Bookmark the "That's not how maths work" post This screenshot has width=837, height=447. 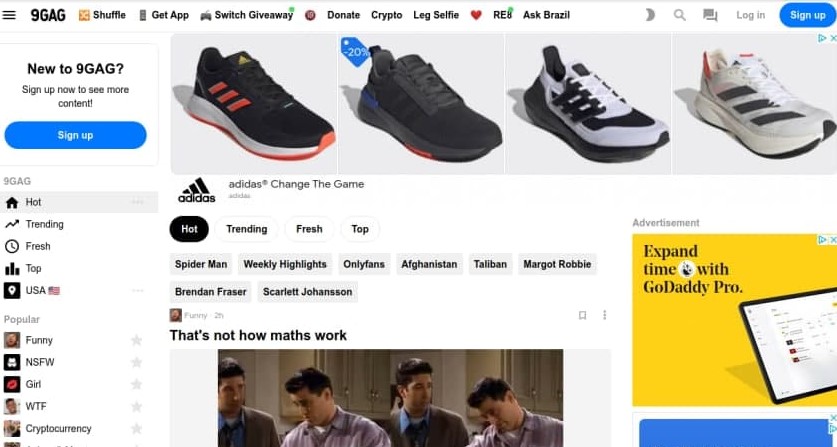tap(582, 315)
